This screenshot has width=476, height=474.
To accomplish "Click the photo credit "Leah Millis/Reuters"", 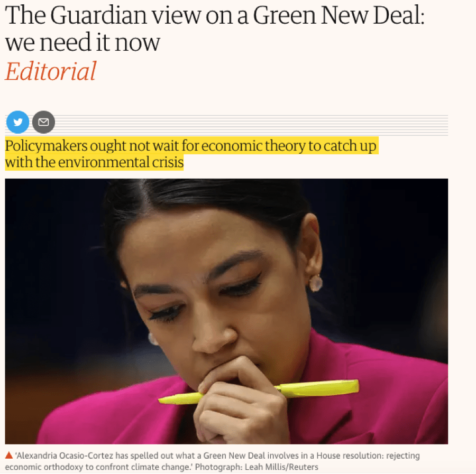I will [281, 467].
